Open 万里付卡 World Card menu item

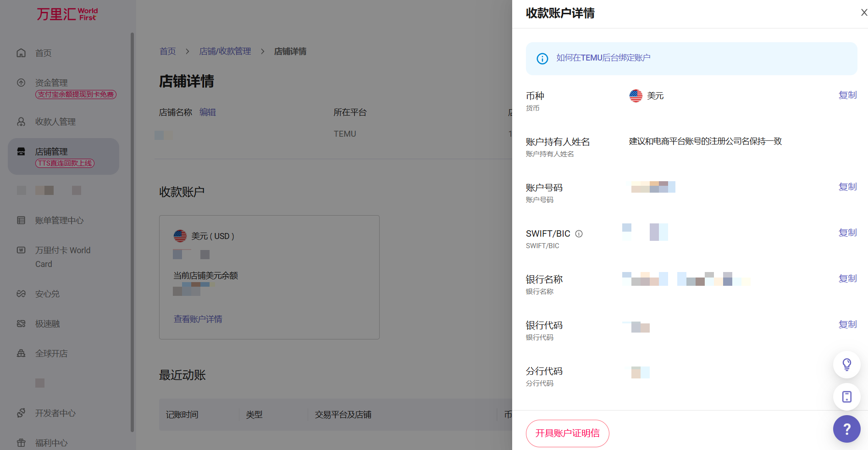63,257
